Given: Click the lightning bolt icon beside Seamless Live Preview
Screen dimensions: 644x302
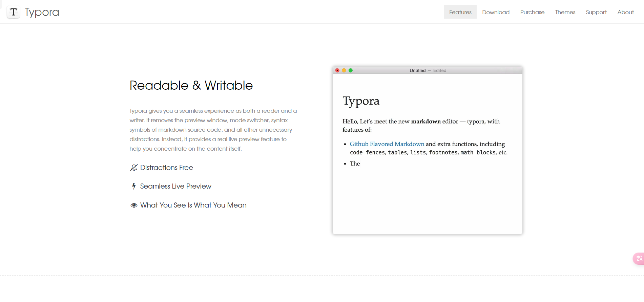Looking at the screenshot, I should [134, 186].
